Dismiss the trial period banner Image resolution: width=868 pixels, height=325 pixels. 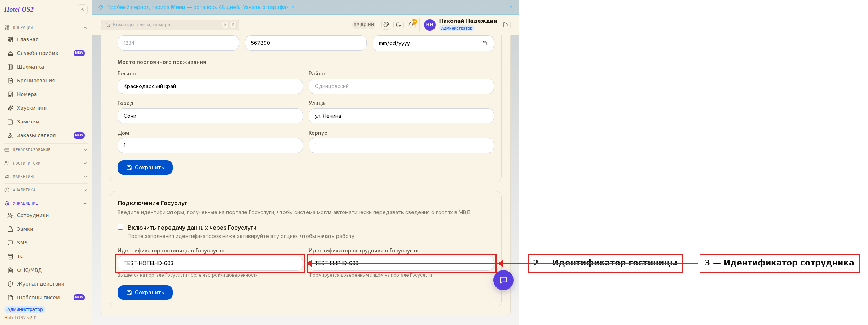[x=511, y=7]
